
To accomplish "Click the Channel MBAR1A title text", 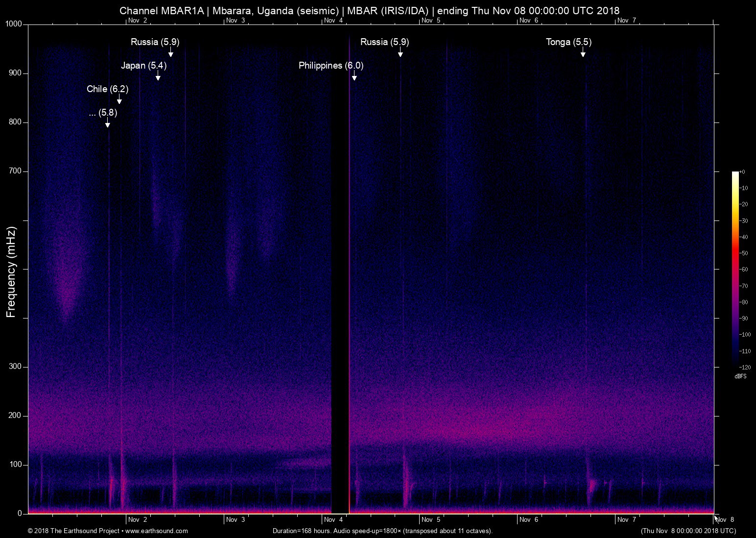I will (x=162, y=10).
